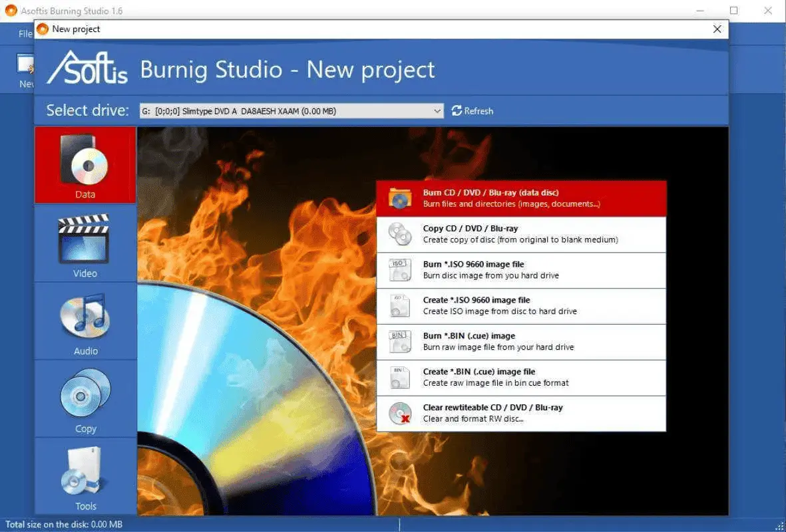Click the New project dialog title icon

pyautogui.click(x=43, y=29)
